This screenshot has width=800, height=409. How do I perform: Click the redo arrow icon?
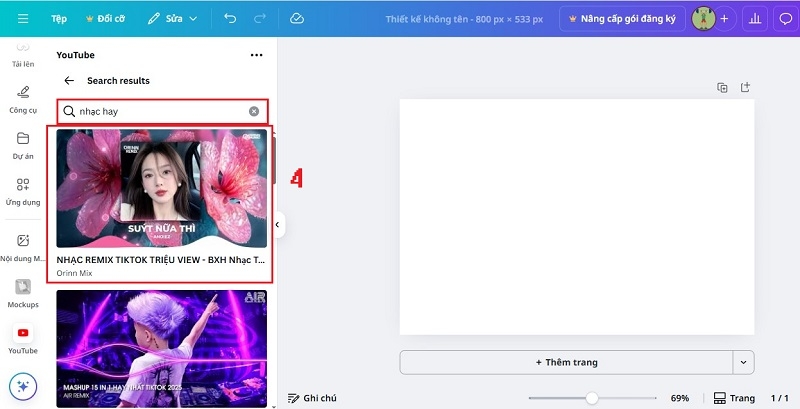point(260,19)
